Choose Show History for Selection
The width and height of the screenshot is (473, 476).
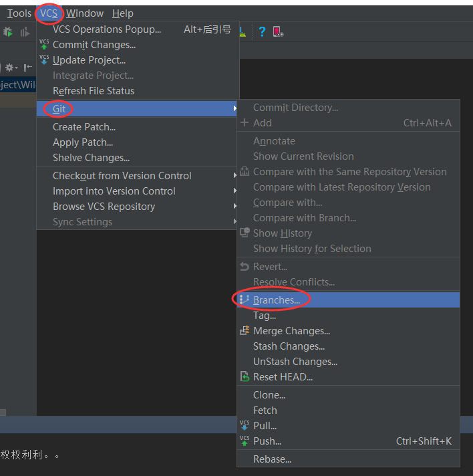[348, 249]
